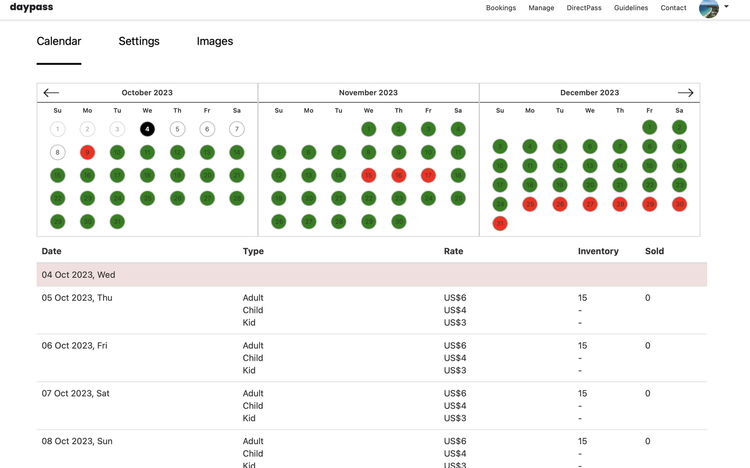The image size is (750, 468).
Task: Open Bookings in top navigation
Action: pyautogui.click(x=501, y=8)
